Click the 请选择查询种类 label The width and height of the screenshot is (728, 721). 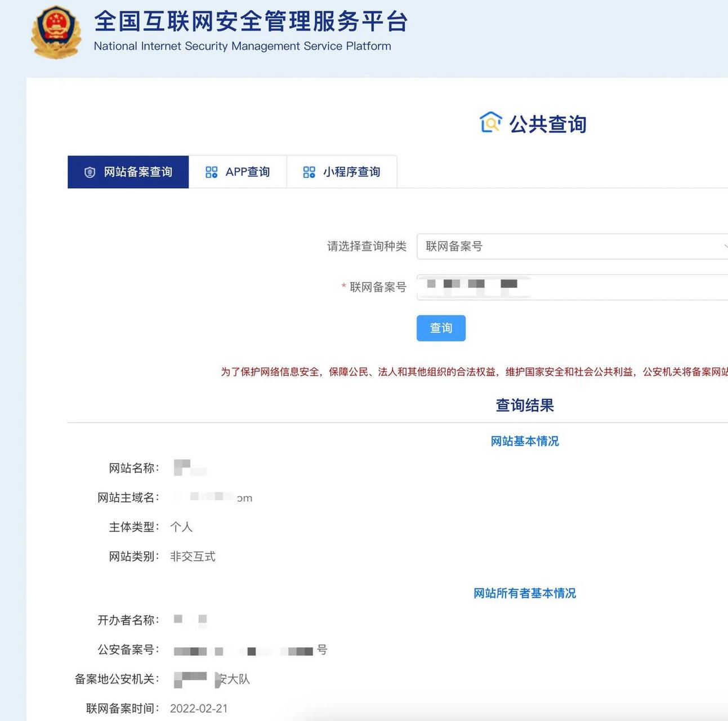[x=367, y=246]
